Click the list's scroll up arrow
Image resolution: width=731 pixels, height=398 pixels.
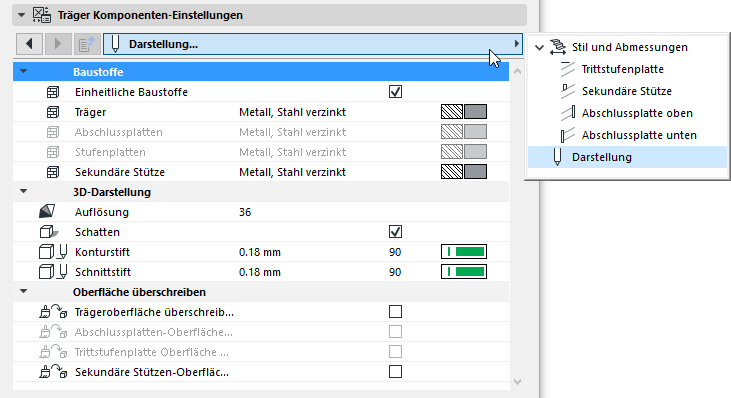517,71
